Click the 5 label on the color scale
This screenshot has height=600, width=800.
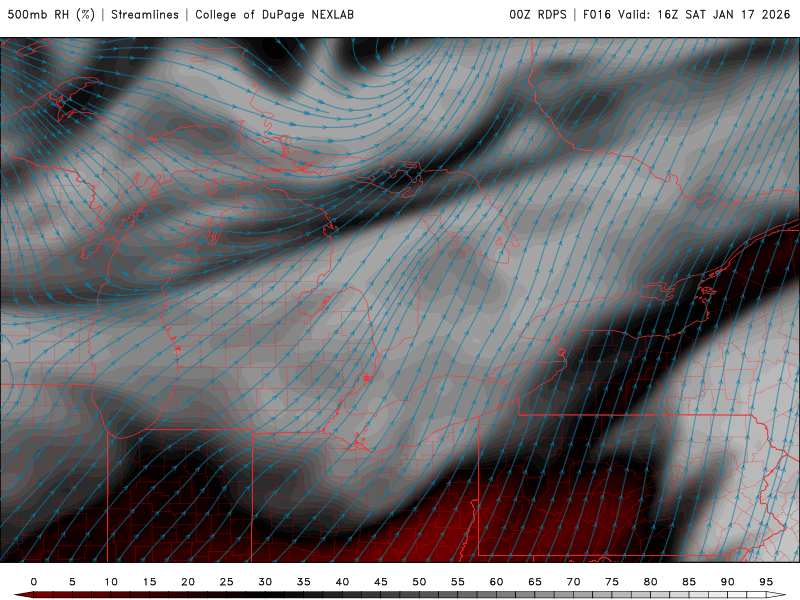point(72,582)
